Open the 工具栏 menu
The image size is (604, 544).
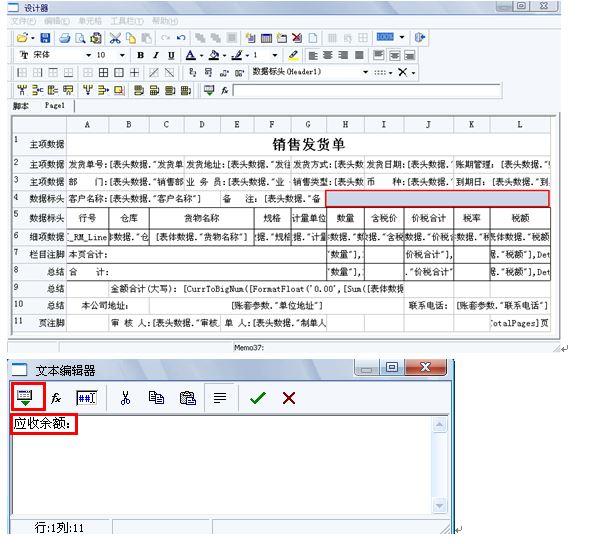click(127, 21)
